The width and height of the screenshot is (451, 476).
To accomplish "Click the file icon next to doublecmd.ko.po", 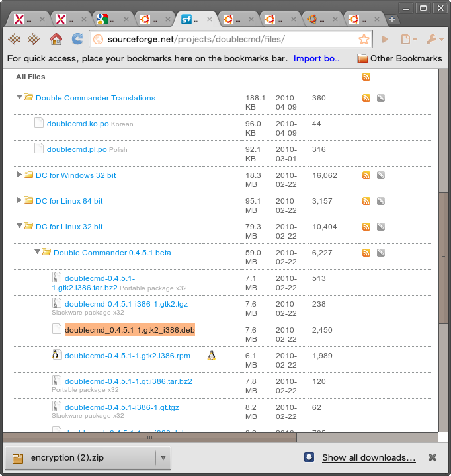I will [39, 122].
